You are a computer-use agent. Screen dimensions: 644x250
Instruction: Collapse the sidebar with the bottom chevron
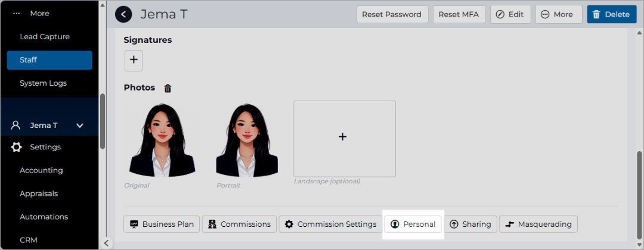[x=106, y=243]
